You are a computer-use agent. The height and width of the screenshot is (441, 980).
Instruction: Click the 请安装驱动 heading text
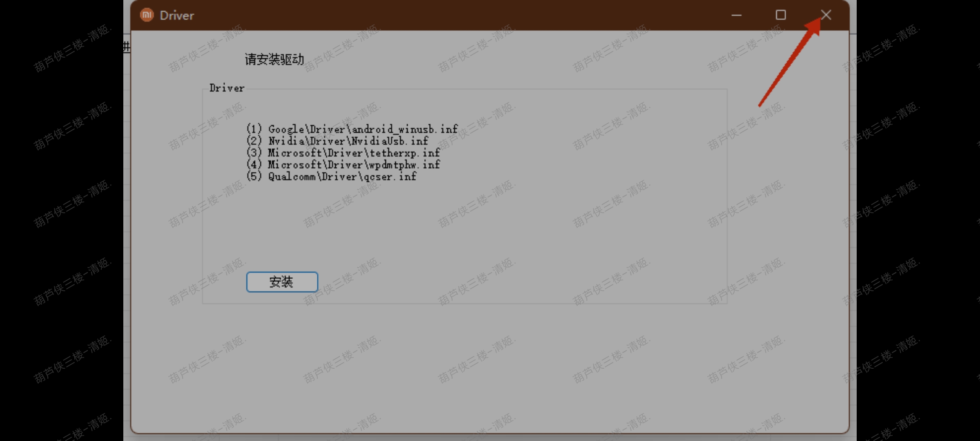point(274,60)
